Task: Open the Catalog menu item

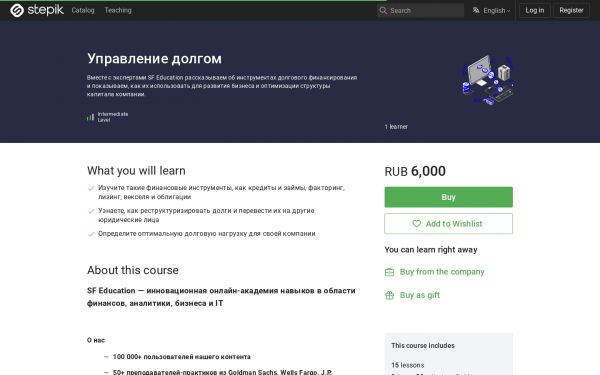Action: [x=83, y=10]
